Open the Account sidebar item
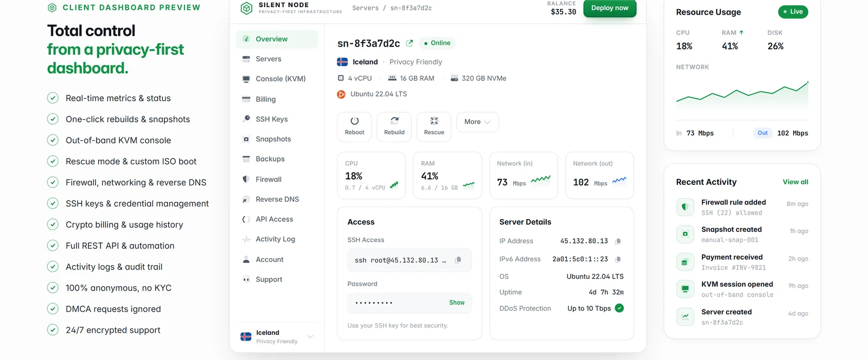The width and height of the screenshot is (868, 360). [277, 260]
